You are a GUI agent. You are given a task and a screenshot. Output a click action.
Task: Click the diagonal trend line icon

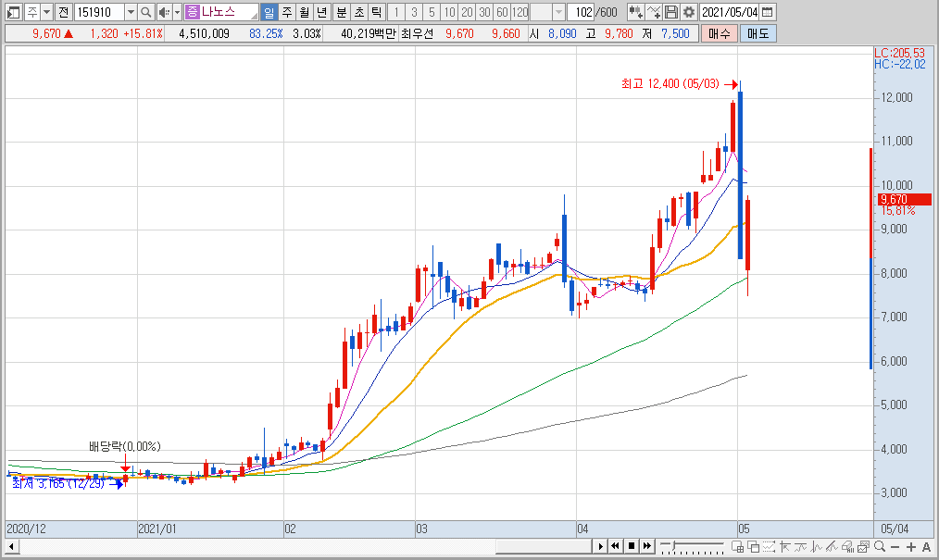pos(832,546)
